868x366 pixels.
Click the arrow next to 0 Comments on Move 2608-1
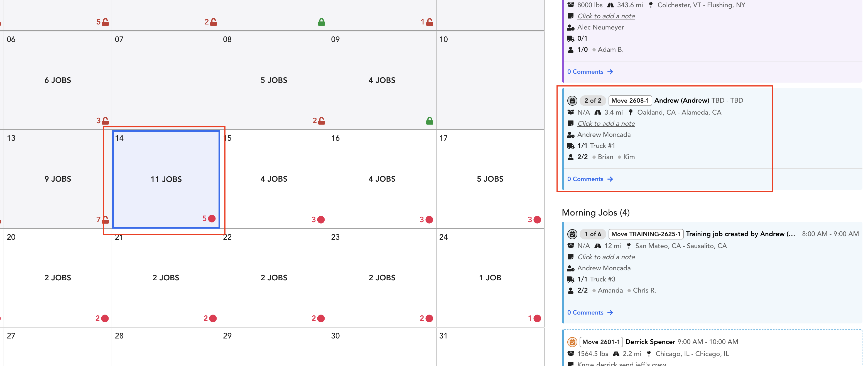(x=610, y=179)
